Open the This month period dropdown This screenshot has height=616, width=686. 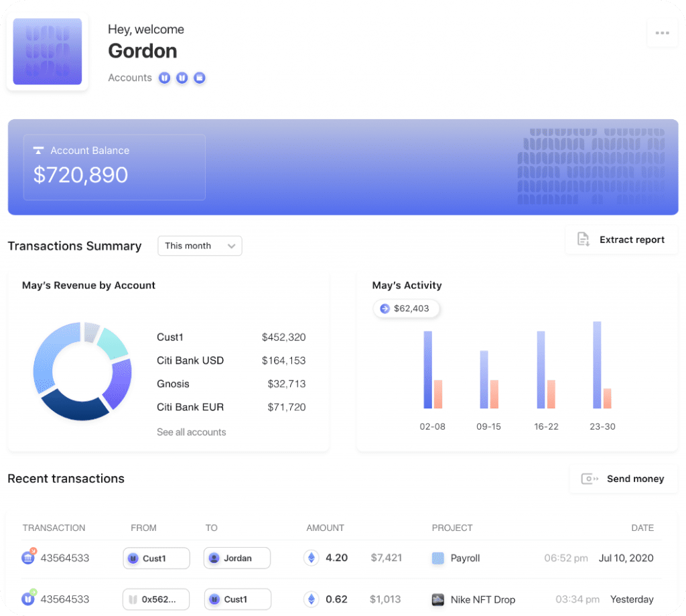pyautogui.click(x=200, y=246)
